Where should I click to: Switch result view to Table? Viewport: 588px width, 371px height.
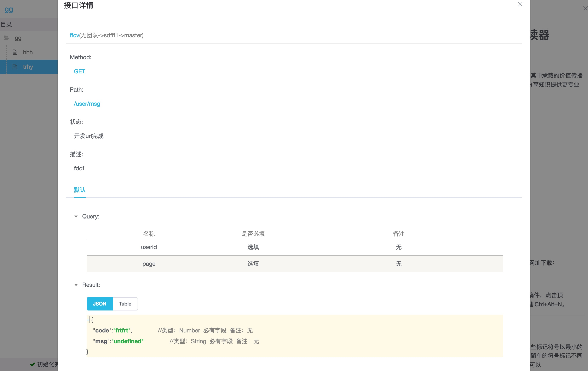coord(125,304)
